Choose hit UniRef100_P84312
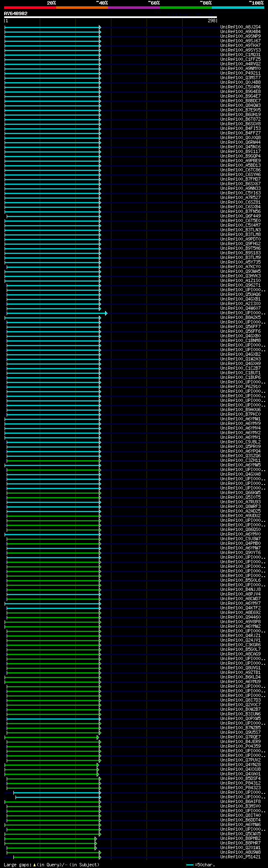268x868 pixels. coord(240,783)
